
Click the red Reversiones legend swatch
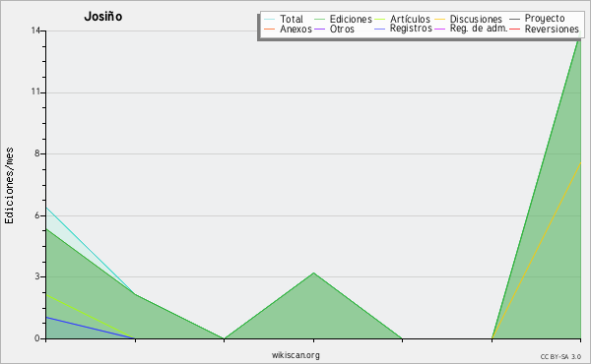(x=514, y=30)
